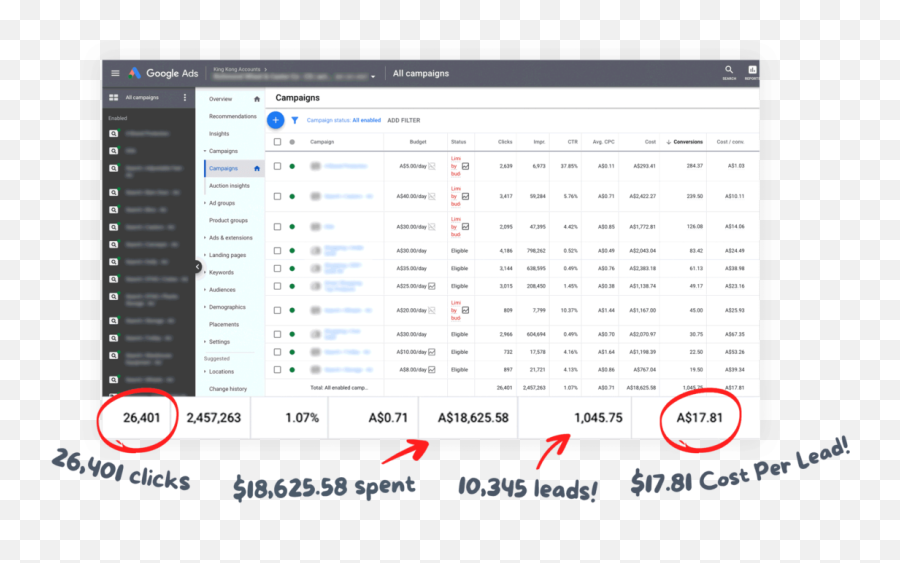The height and width of the screenshot is (563, 900).
Task: Click the Budget column header
Action: click(x=418, y=142)
